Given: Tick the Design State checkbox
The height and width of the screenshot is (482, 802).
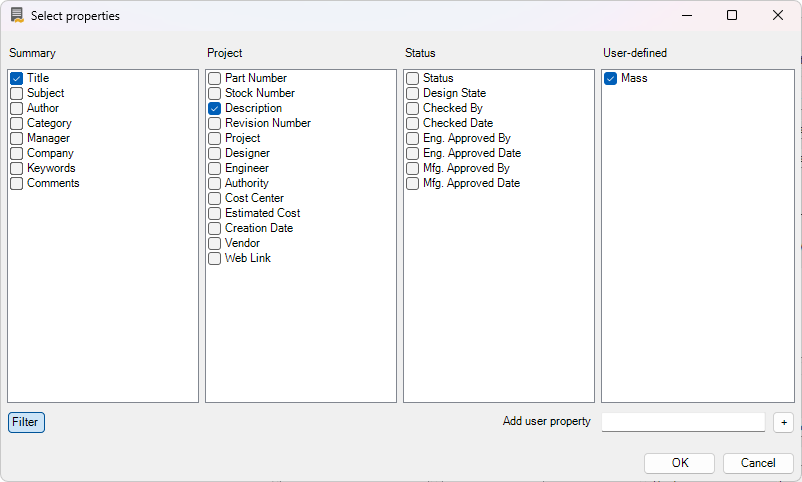Looking at the screenshot, I should (412, 93).
